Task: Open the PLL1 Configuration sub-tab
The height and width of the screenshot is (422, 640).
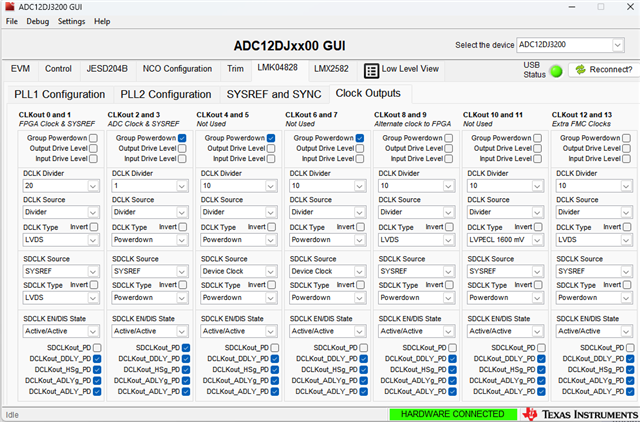Action: tap(60, 94)
